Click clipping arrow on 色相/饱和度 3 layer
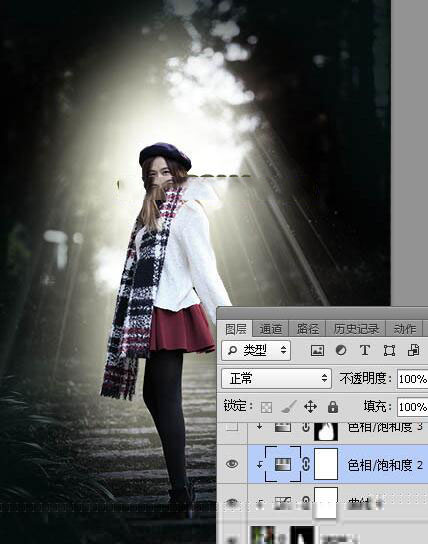Screen dimensions: 428x544 click(x=259, y=426)
